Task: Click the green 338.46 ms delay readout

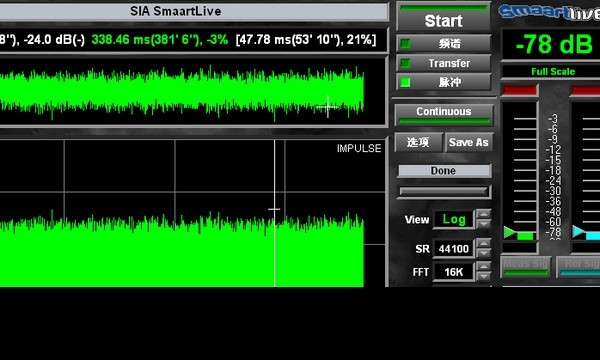Action: pyautogui.click(x=160, y=39)
